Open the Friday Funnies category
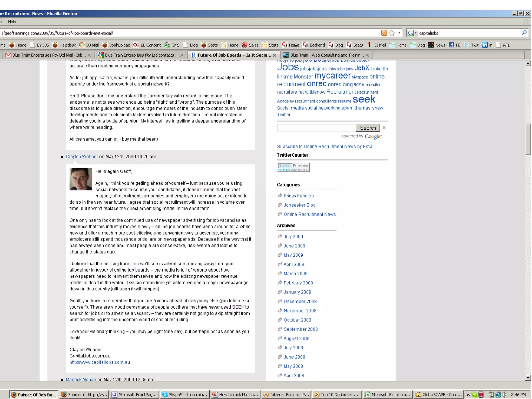Screen dimensions: 532x399 (x=298, y=196)
